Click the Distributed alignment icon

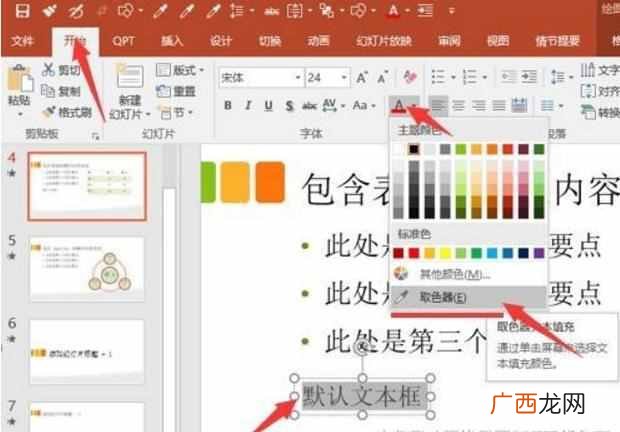coord(519,106)
